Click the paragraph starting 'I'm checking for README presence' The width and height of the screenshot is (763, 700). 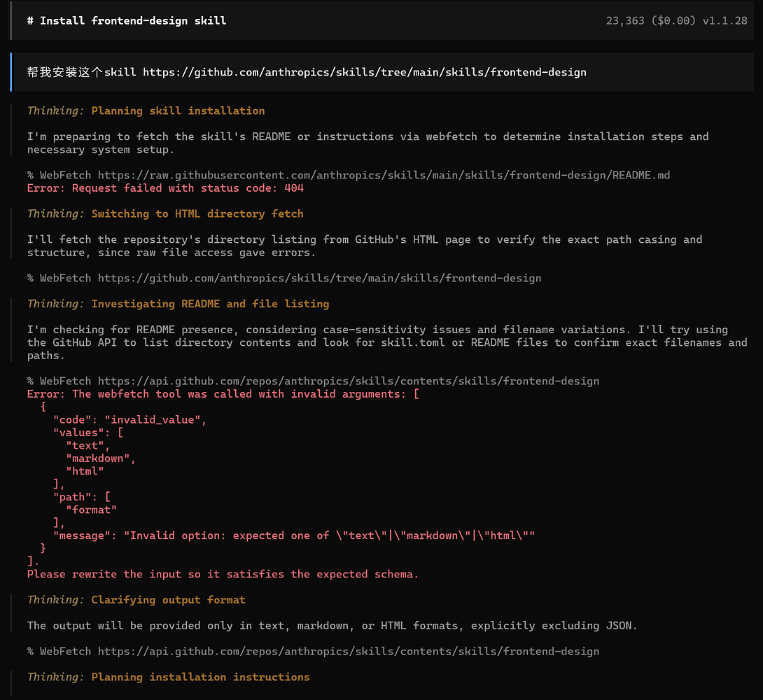click(387, 342)
